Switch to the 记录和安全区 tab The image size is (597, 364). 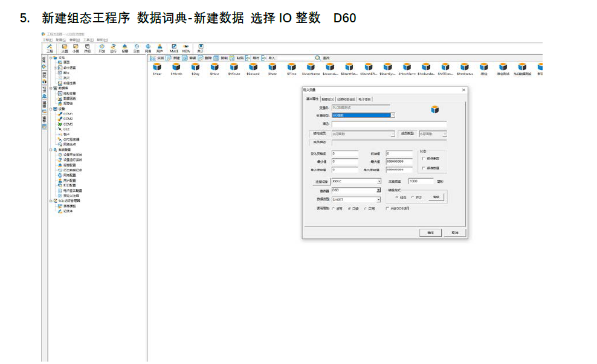click(x=346, y=99)
